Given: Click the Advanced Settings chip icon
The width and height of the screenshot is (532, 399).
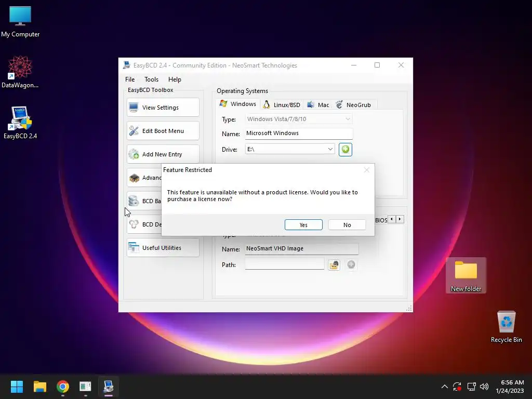Looking at the screenshot, I should point(134,178).
